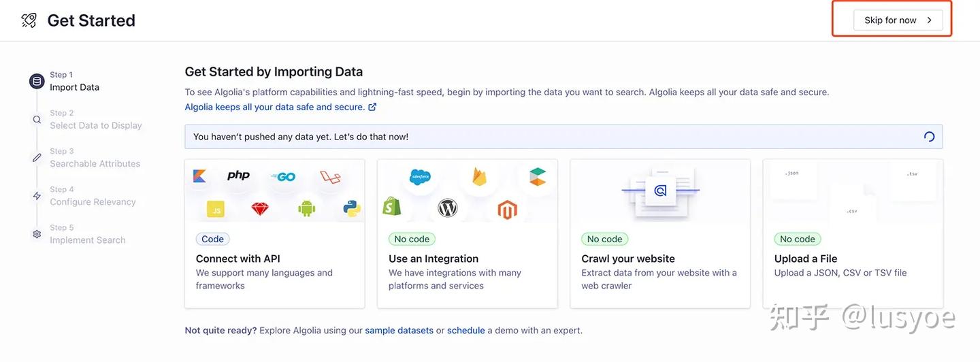Click the Step 5 gear icon
Viewport: 980px width, 362px height.
click(x=37, y=234)
